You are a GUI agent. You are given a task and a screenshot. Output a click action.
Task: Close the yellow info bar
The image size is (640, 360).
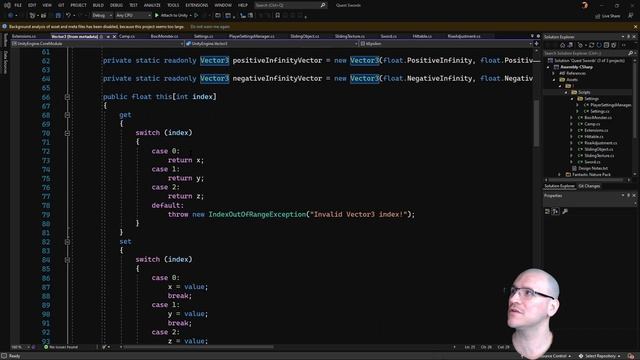(635, 27)
